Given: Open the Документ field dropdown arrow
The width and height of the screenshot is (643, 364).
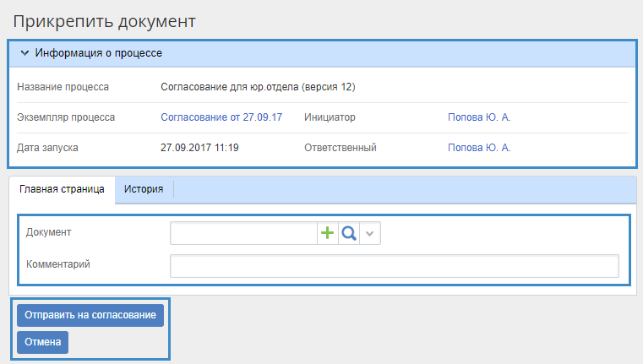Looking at the screenshot, I should coord(370,233).
